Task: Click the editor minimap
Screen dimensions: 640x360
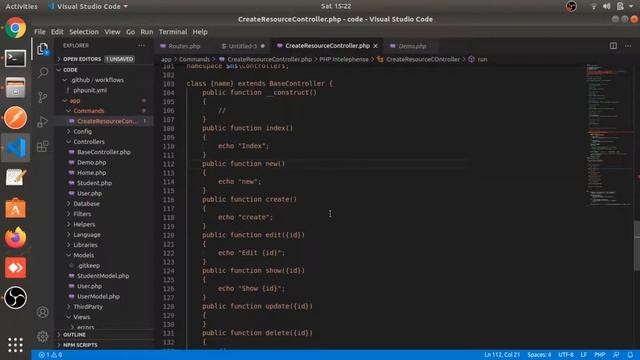Action: coord(610,135)
